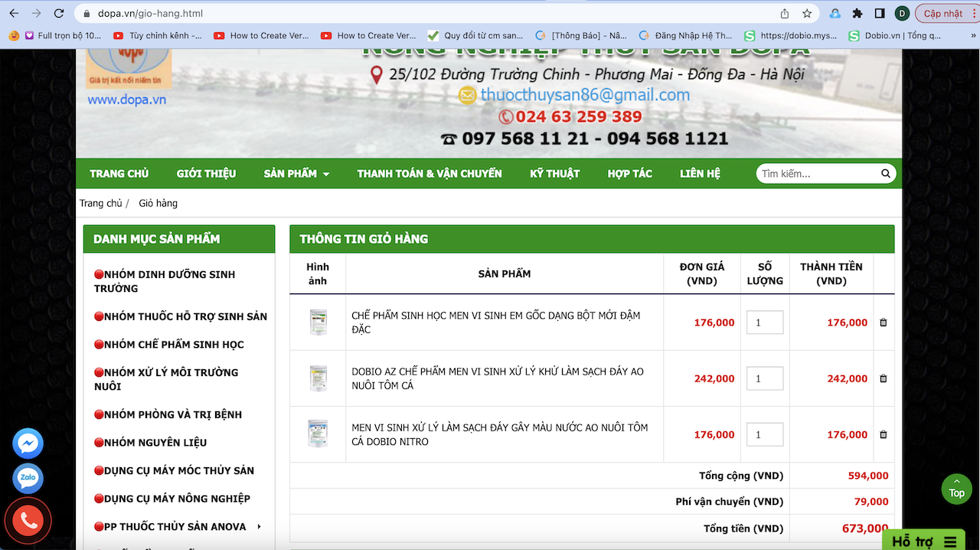Click the browser forward arrow
This screenshot has height=550, width=980.
click(36, 13)
